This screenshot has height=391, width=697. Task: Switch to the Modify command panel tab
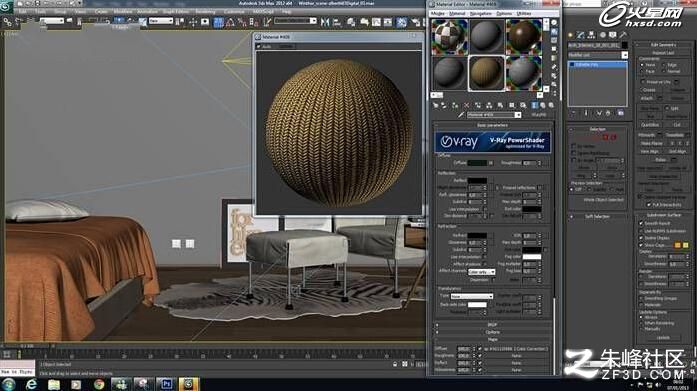pyautogui.click(x=581, y=35)
